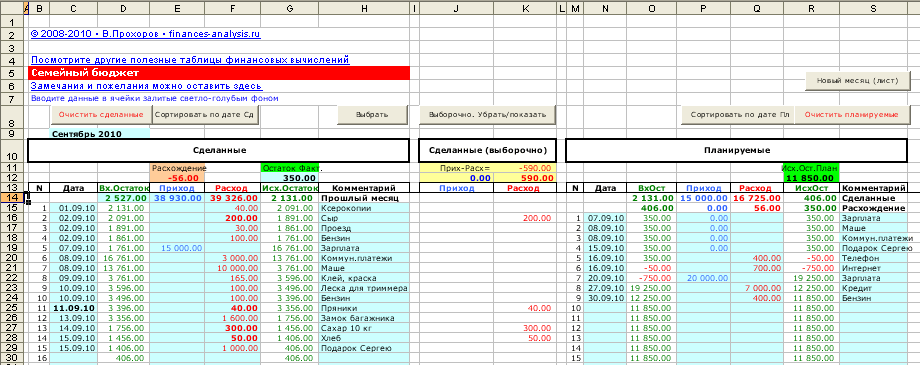Viewport: 920px width, 365px height.
Task: Select the red 'Семейный бюджет' title cell
Action: click(219, 73)
